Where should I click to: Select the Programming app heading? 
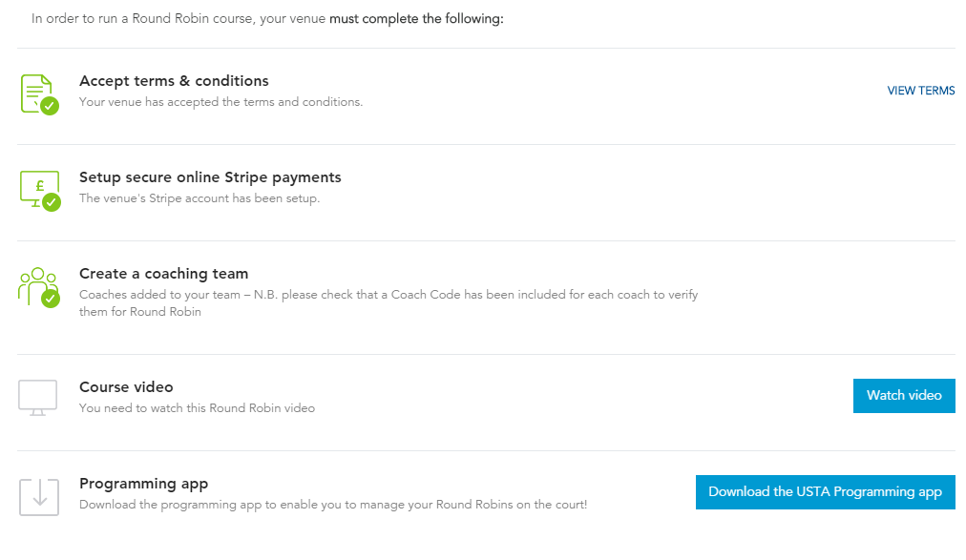coord(143,484)
